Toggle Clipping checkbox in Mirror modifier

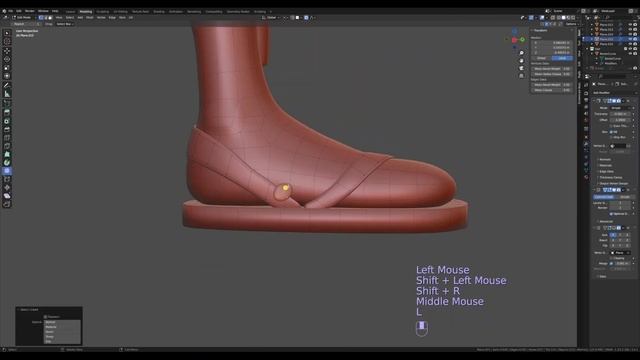coord(611,258)
